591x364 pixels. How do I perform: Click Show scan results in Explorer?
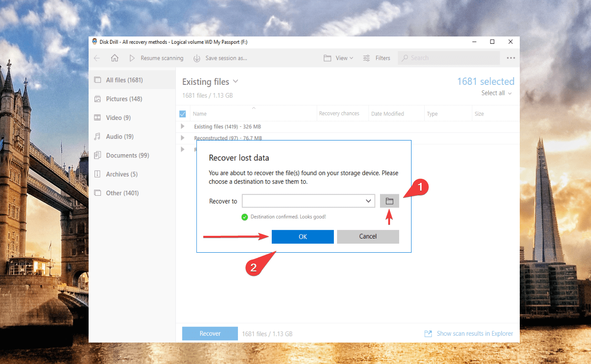click(469, 333)
